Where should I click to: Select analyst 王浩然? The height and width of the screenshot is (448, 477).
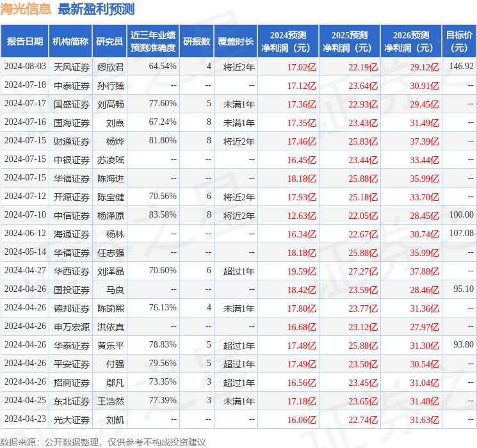tap(110, 401)
